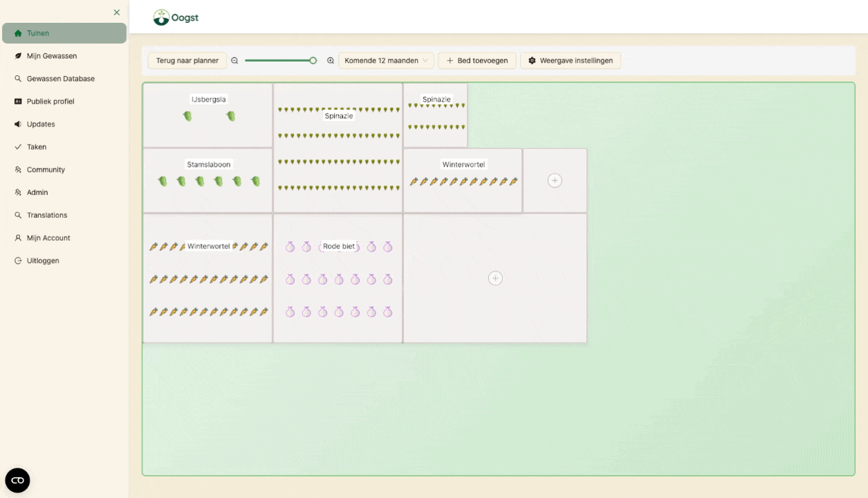The height and width of the screenshot is (498, 868).
Task: Open Weergave instellingen
Action: pos(571,61)
